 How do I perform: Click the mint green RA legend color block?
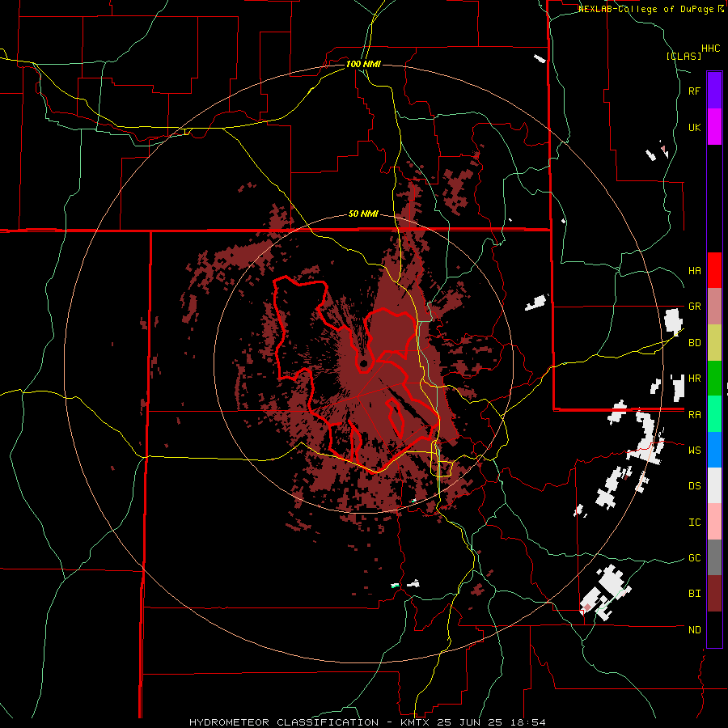tap(714, 414)
